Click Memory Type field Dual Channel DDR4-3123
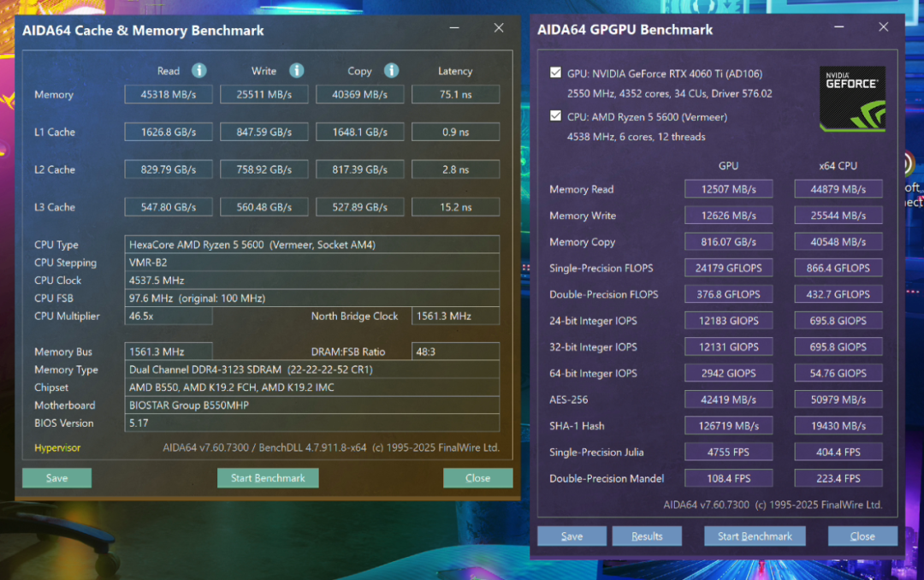 (311, 370)
